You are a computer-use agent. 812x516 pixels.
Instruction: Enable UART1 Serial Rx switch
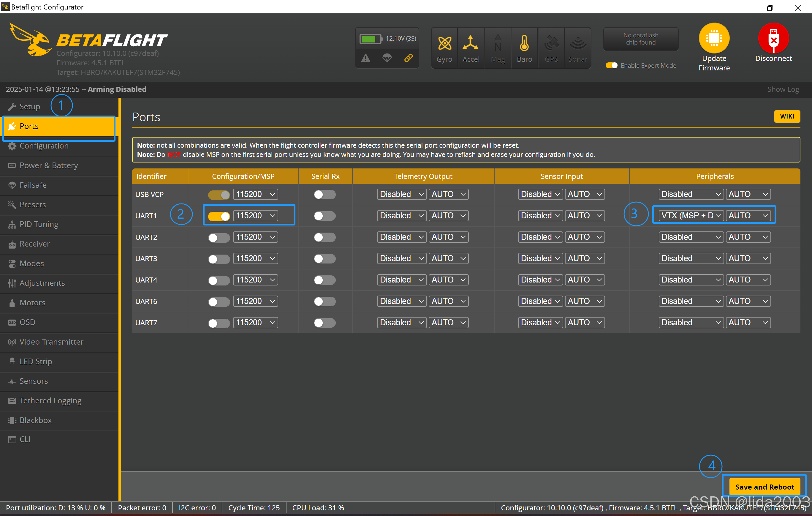pos(325,216)
